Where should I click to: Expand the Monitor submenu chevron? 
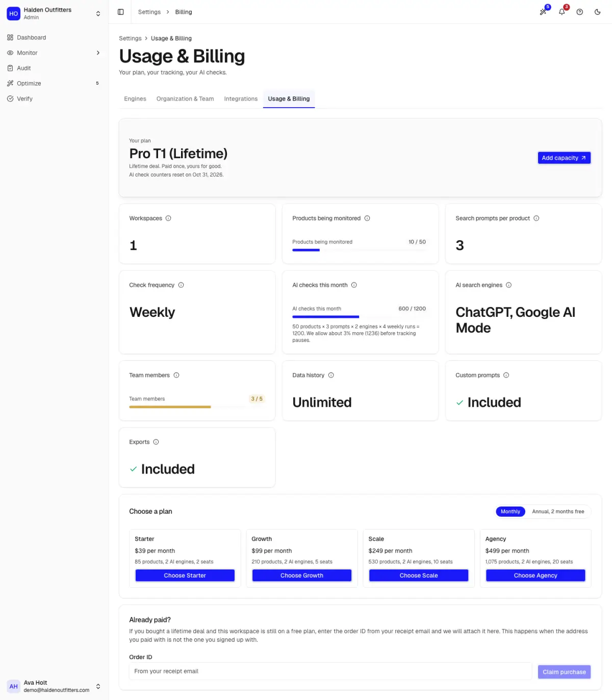pyautogui.click(x=98, y=53)
